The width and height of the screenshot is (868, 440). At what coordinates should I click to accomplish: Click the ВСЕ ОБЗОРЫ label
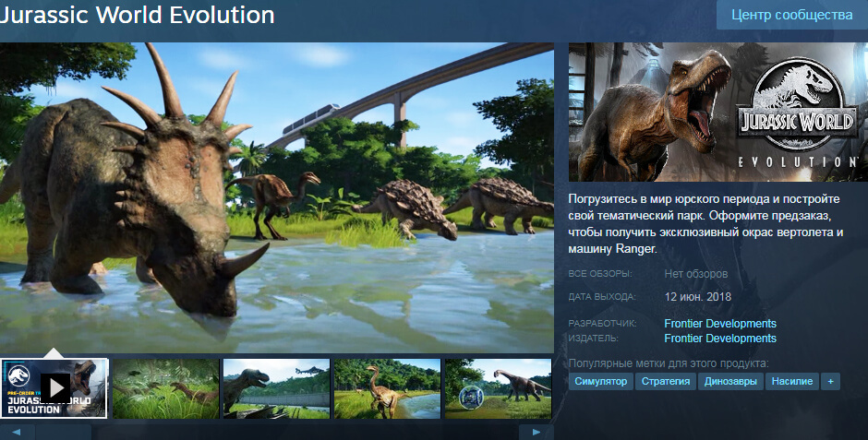click(600, 274)
